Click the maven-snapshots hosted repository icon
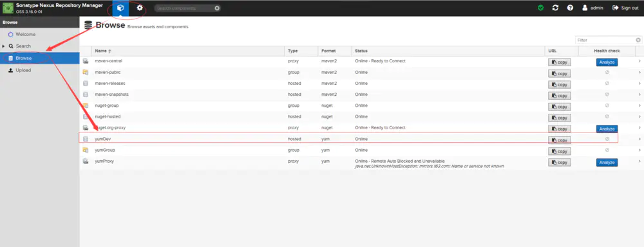 pos(86,95)
